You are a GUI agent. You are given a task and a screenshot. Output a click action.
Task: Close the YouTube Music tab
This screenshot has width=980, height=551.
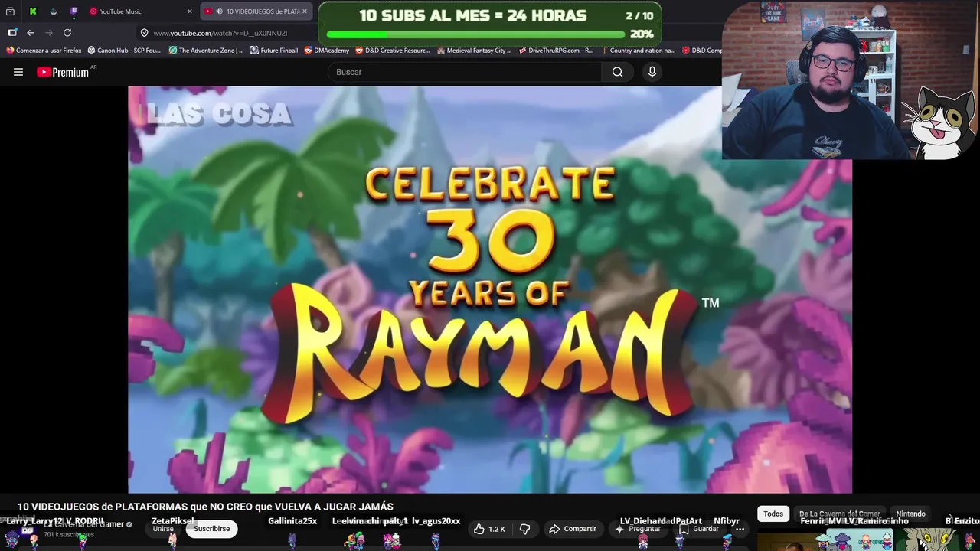(190, 11)
